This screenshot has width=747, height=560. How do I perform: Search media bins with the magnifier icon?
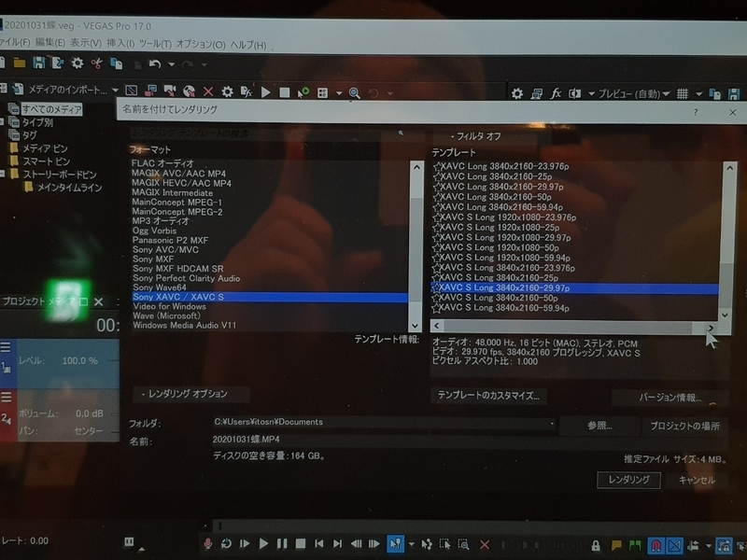point(354,92)
